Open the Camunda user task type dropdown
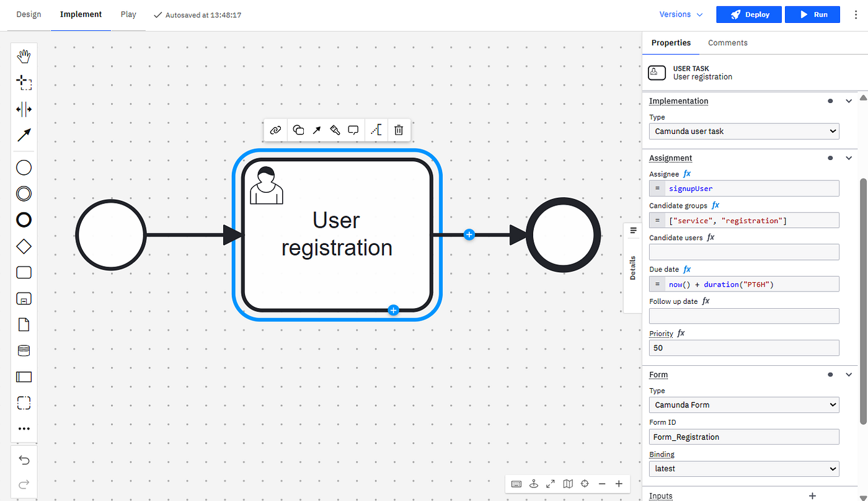868x501 pixels. coord(744,131)
